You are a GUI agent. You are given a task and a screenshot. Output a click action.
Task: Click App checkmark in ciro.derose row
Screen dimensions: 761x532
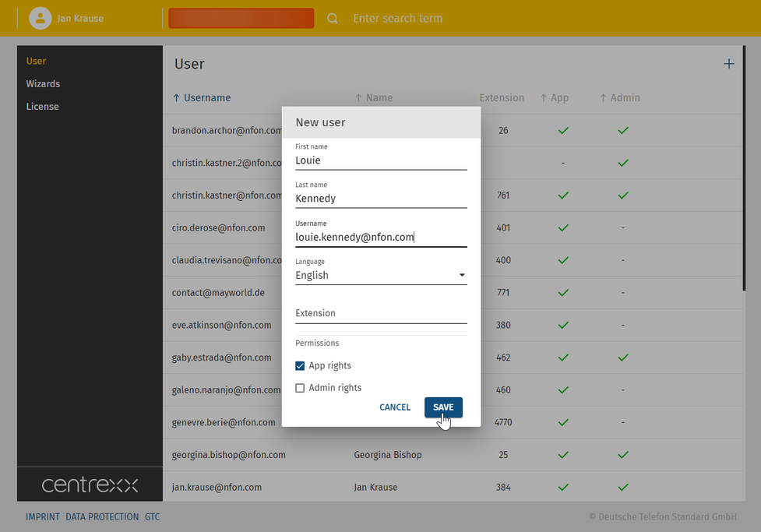(563, 227)
